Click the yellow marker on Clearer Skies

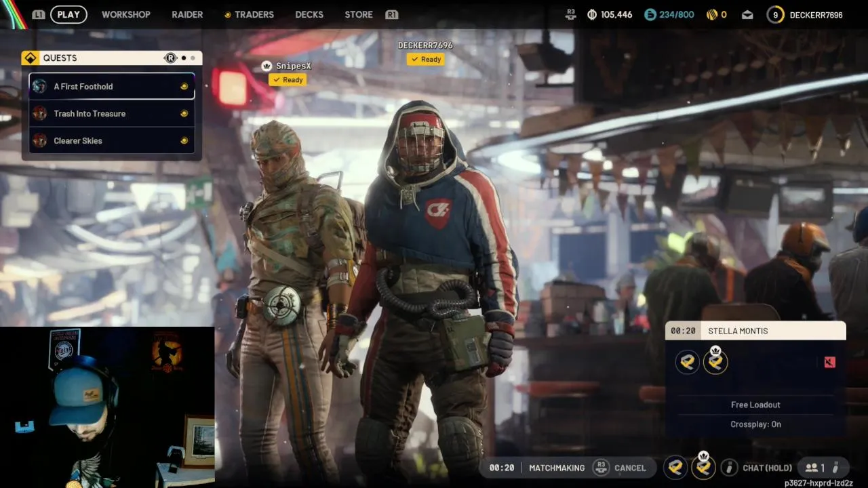pyautogui.click(x=184, y=140)
